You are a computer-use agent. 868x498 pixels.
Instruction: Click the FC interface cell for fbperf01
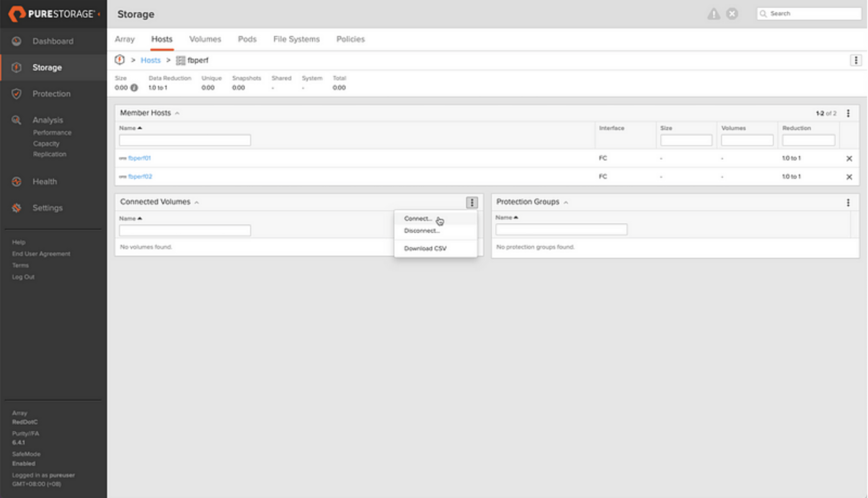point(603,159)
